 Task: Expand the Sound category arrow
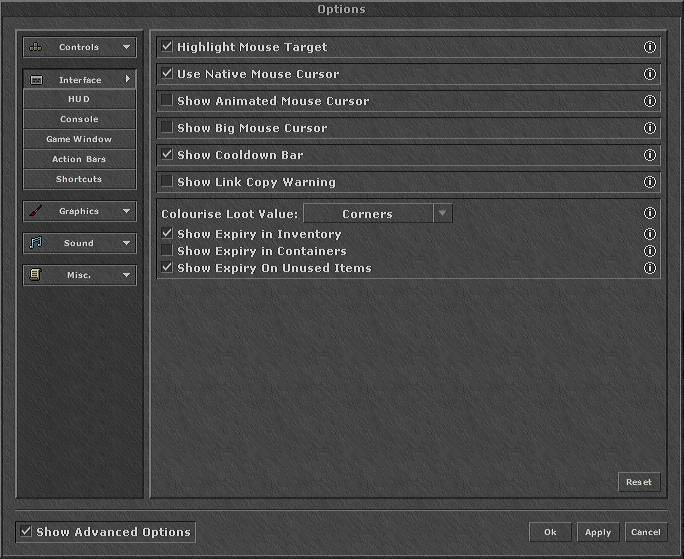(127, 243)
